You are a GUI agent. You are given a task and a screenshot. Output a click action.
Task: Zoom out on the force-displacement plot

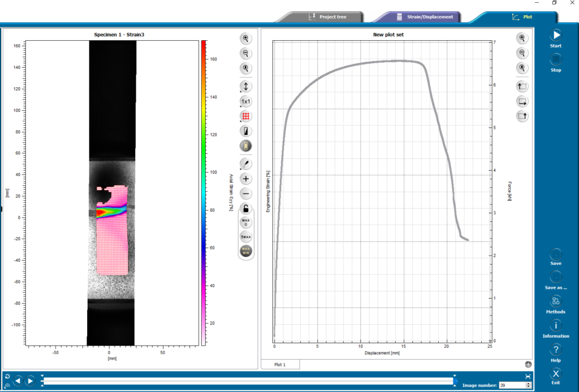click(521, 53)
